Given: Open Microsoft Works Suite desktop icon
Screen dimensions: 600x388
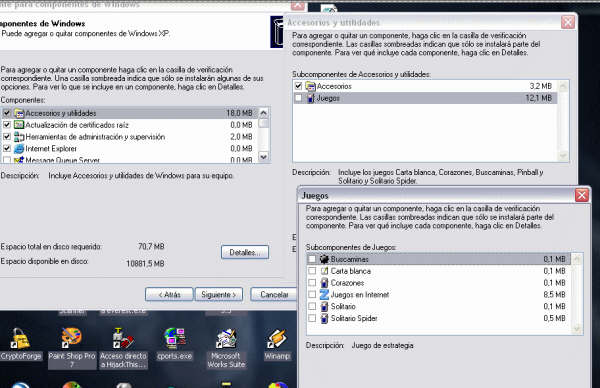Looking at the screenshot, I should pos(226,347).
